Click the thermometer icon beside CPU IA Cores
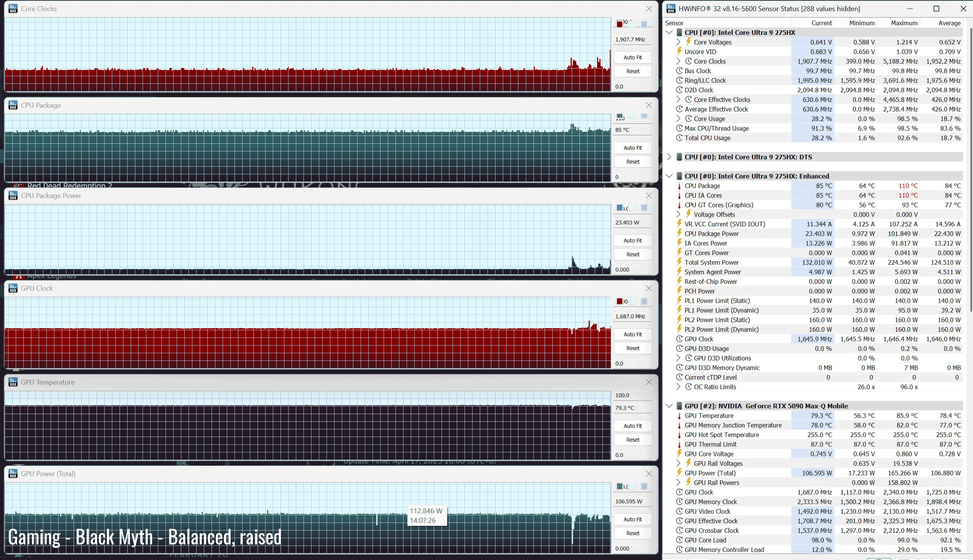 pyautogui.click(x=679, y=195)
